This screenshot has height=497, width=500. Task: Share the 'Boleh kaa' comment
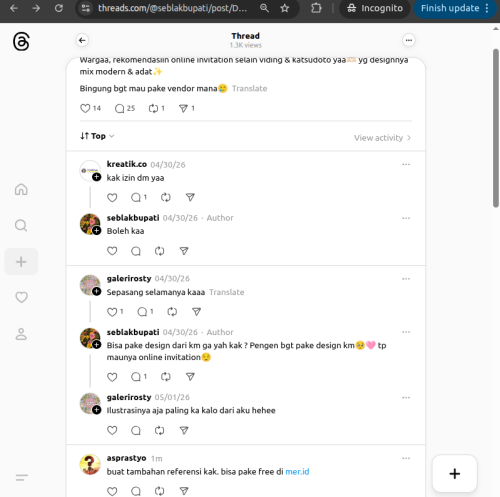click(x=184, y=251)
